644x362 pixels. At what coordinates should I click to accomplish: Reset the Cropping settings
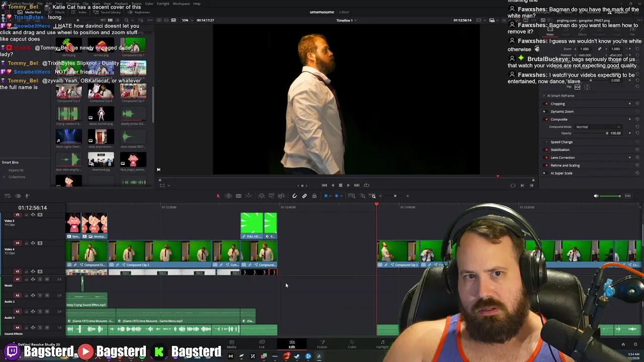point(637,104)
